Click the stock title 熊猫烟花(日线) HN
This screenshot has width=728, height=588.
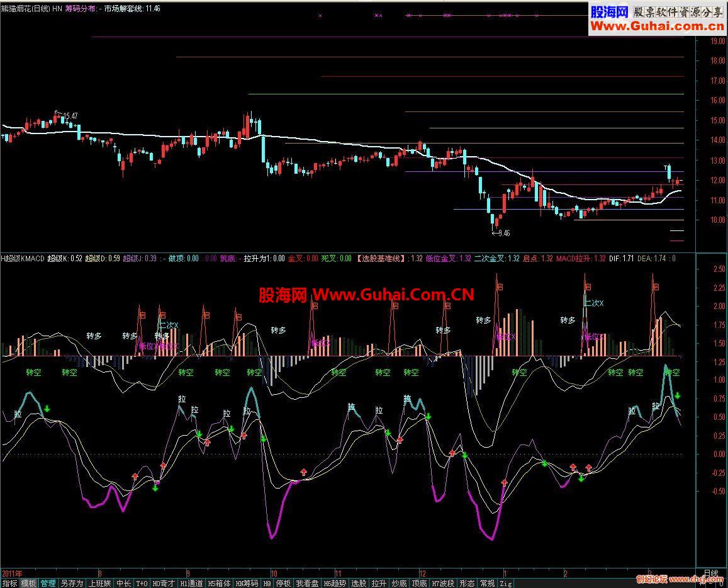coord(31,8)
